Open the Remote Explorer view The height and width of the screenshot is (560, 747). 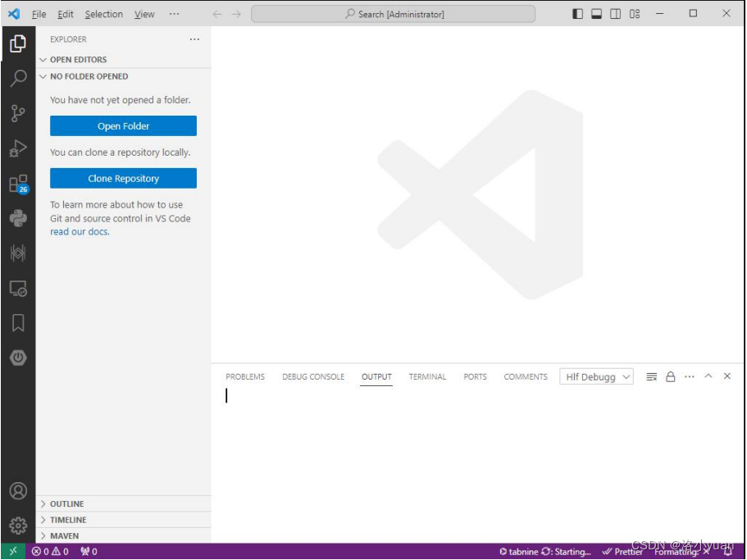pyautogui.click(x=18, y=288)
